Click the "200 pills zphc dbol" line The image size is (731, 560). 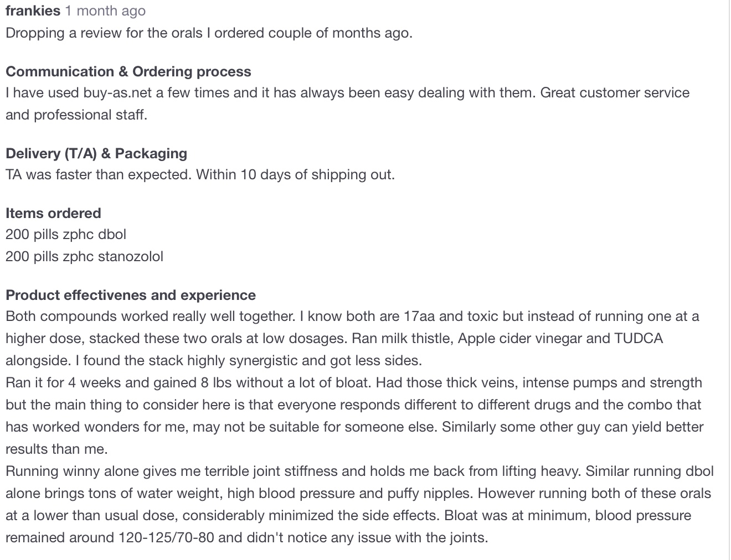[x=66, y=234]
